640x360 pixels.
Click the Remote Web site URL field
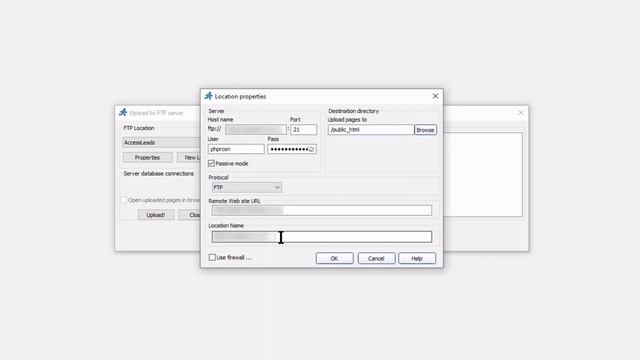point(322,210)
